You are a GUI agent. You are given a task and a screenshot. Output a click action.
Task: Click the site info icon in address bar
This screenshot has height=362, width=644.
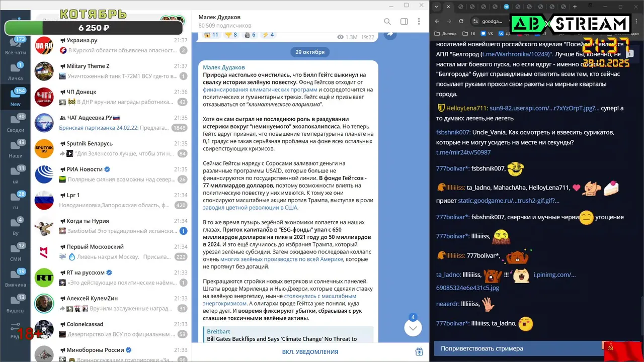point(475,21)
